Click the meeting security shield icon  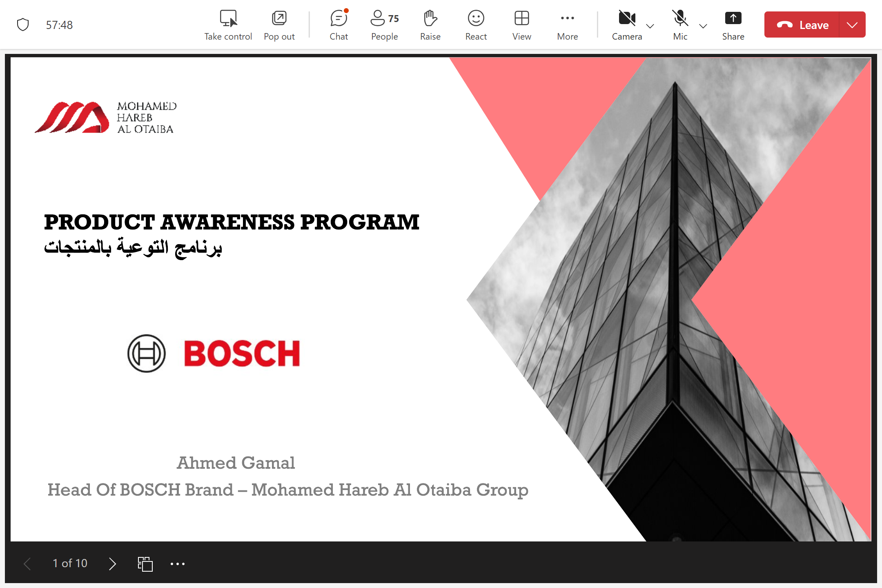[x=23, y=25]
